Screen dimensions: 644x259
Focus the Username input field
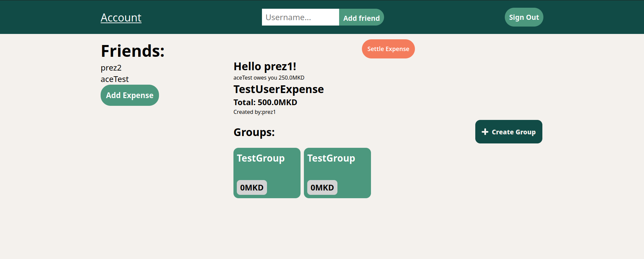click(300, 17)
